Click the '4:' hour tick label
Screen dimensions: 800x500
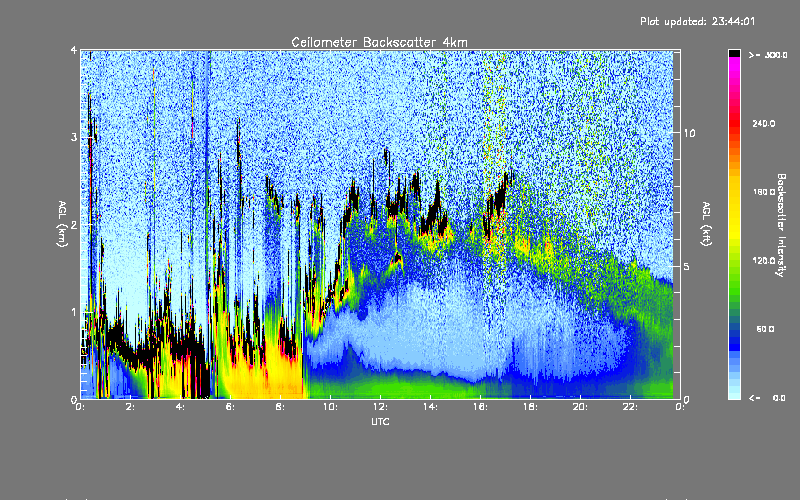[x=180, y=407]
